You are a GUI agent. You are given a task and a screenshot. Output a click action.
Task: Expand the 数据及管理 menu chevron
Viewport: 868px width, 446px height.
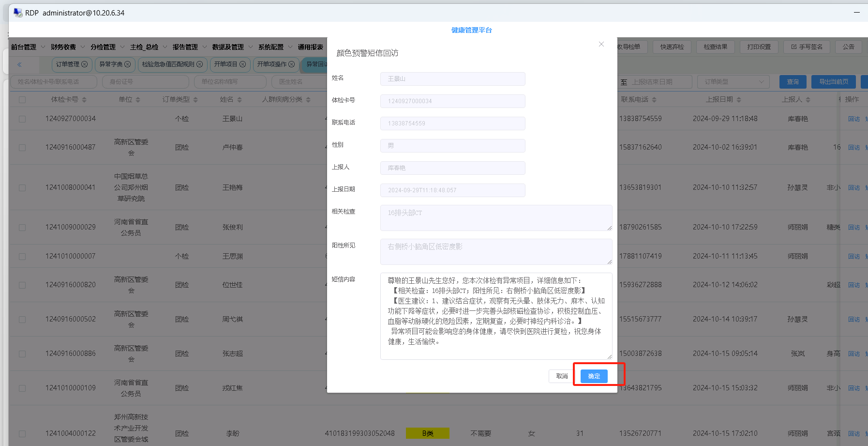pyautogui.click(x=251, y=47)
